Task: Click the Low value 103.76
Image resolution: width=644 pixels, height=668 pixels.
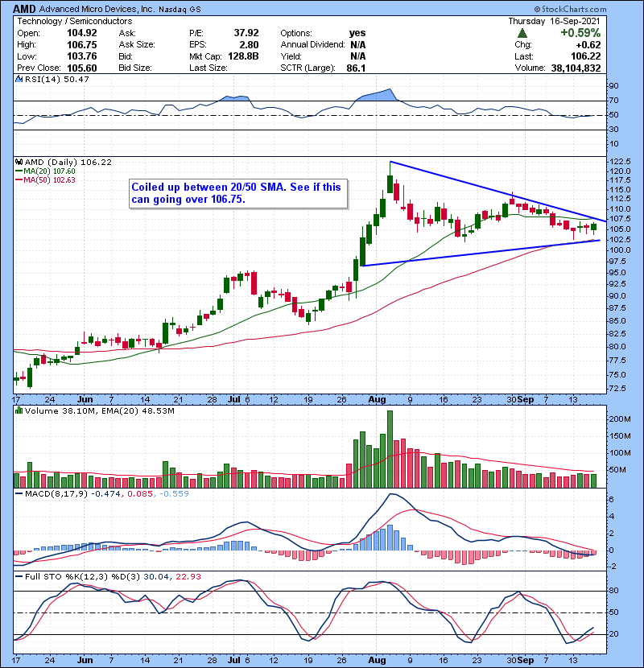Action: [82, 56]
